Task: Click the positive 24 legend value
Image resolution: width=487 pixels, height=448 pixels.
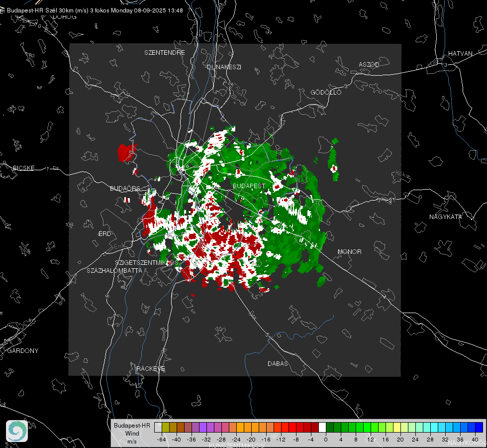Action: tap(415, 440)
